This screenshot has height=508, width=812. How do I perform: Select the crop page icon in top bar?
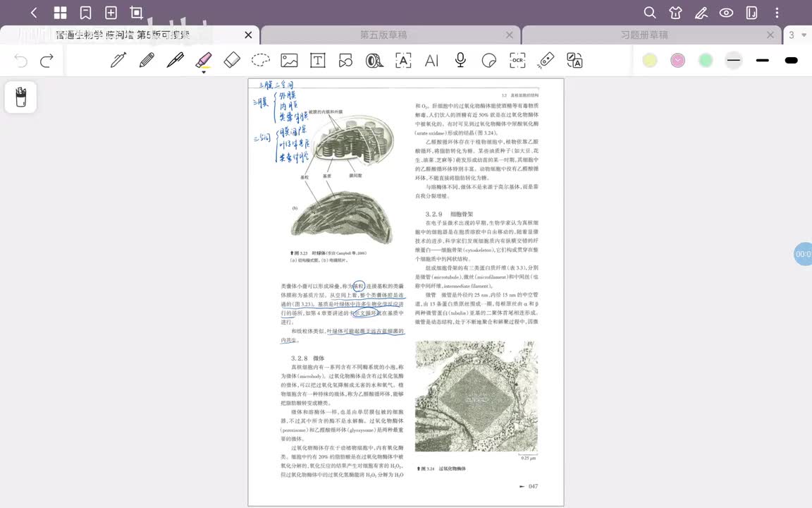click(136, 13)
